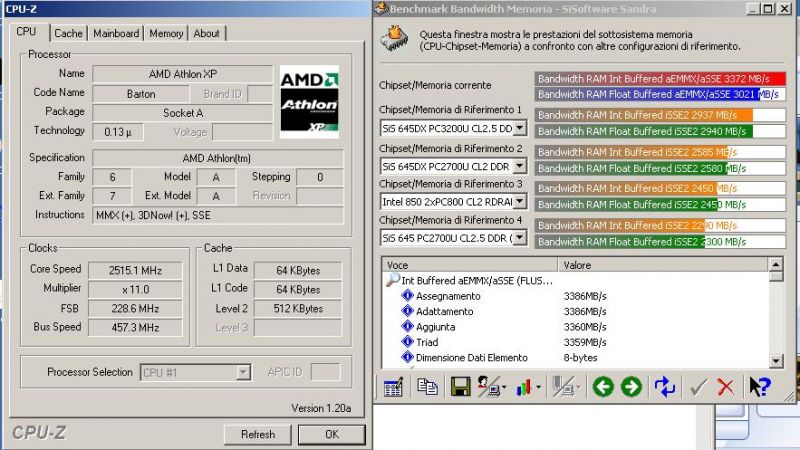Click the Valore column header

663,265
